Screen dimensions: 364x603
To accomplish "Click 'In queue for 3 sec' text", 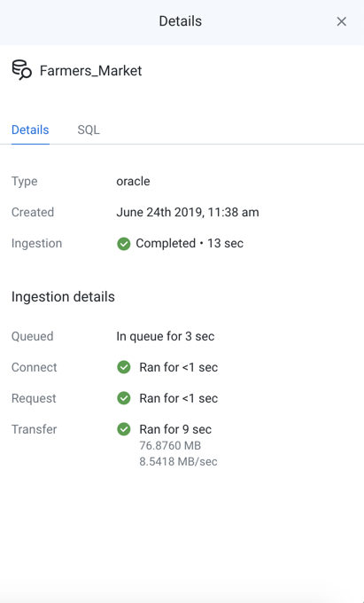I will [166, 336].
